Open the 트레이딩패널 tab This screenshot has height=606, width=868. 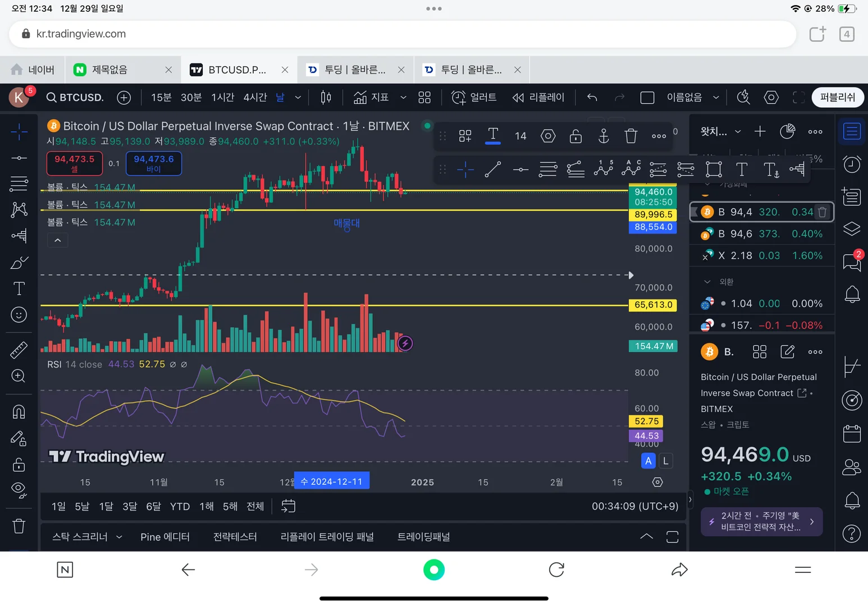click(x=424, y=537)
